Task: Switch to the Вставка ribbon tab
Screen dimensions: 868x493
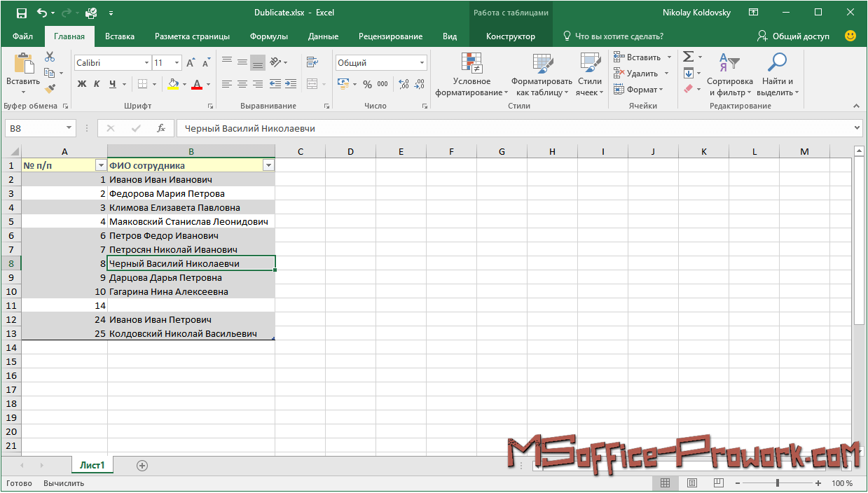Action: (120, 36)
